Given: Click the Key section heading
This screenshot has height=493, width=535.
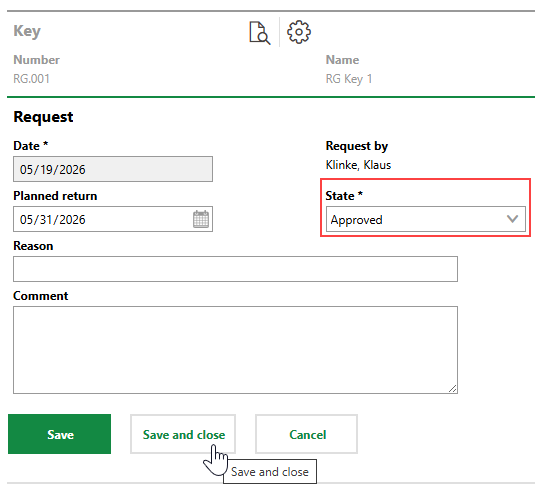Looking at the screenshot, I should [27, 32].
